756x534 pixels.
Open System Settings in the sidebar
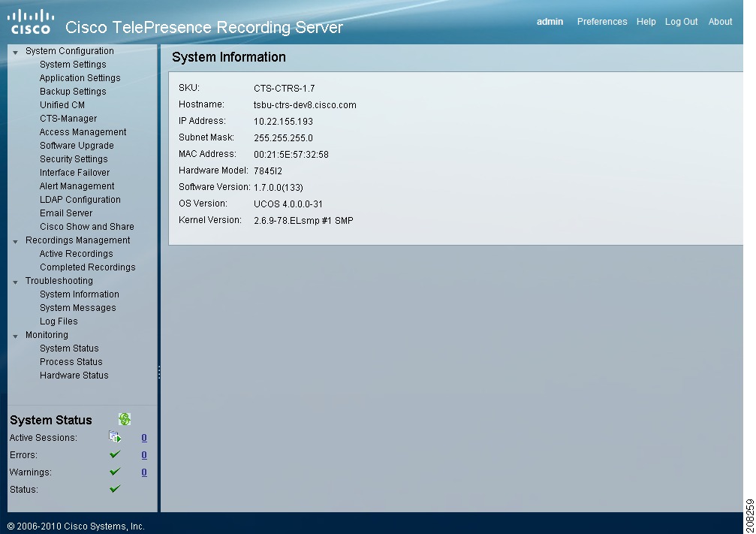73,64
